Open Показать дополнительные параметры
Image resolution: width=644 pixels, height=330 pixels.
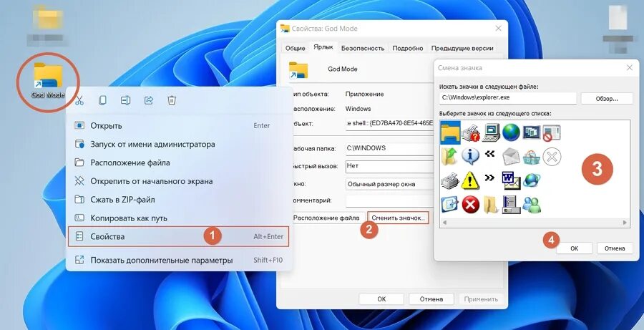[179, 260]
